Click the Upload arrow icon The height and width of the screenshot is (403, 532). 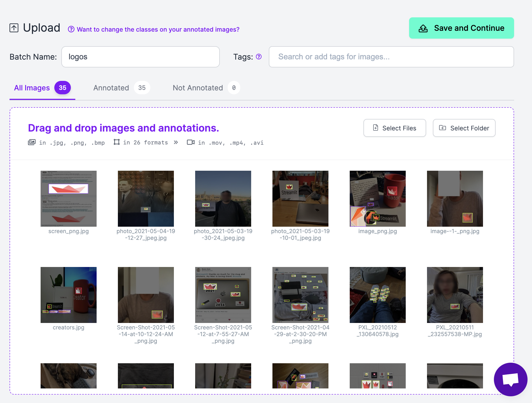pos(13,28)
